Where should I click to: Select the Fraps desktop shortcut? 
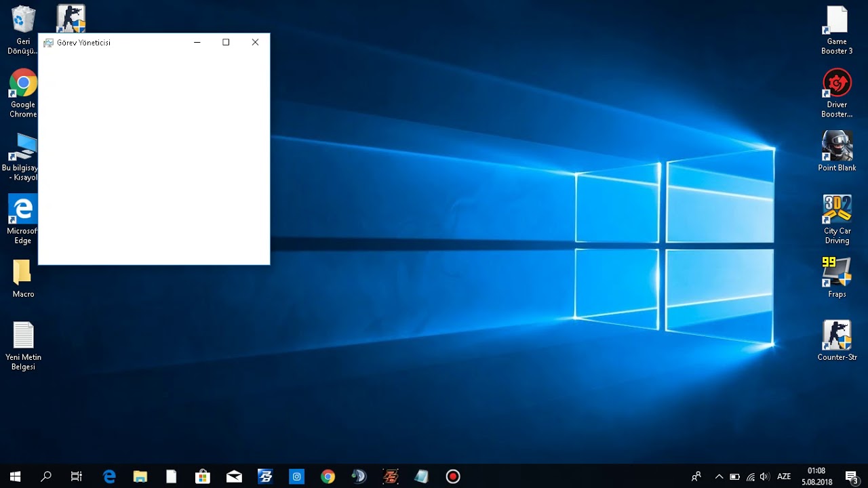pos(837,277)
